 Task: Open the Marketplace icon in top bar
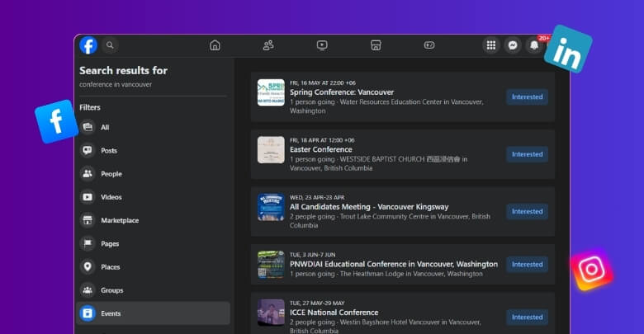point(376,45)
